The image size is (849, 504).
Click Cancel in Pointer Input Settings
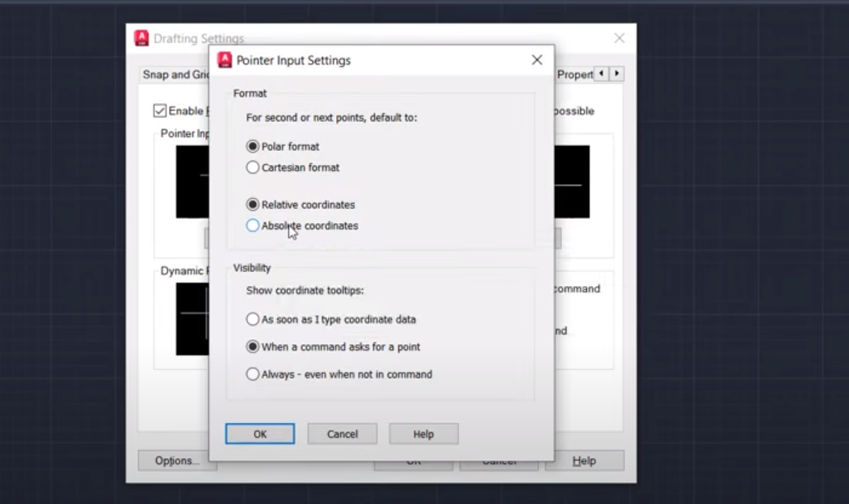coord(343,434)
